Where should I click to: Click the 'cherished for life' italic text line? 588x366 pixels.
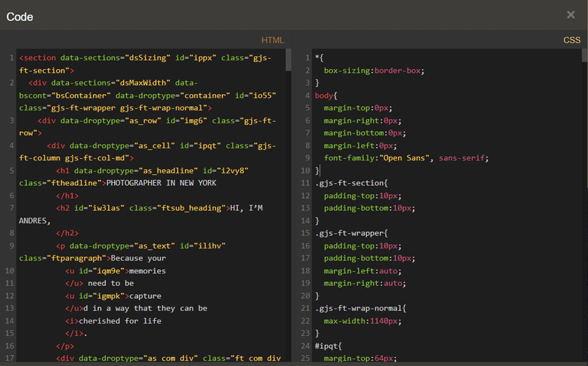[120, 321]
